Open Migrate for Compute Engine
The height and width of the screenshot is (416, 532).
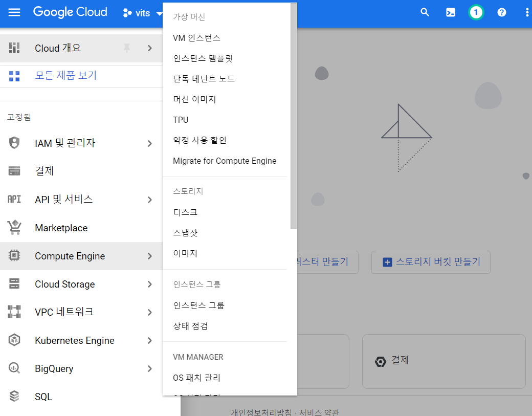[x=225, y=161]
